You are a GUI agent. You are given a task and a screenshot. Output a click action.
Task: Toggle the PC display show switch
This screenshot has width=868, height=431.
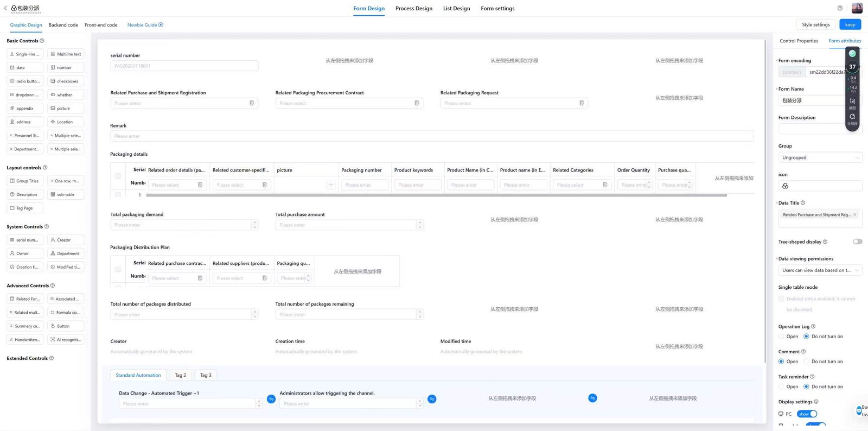click(807, 414)
